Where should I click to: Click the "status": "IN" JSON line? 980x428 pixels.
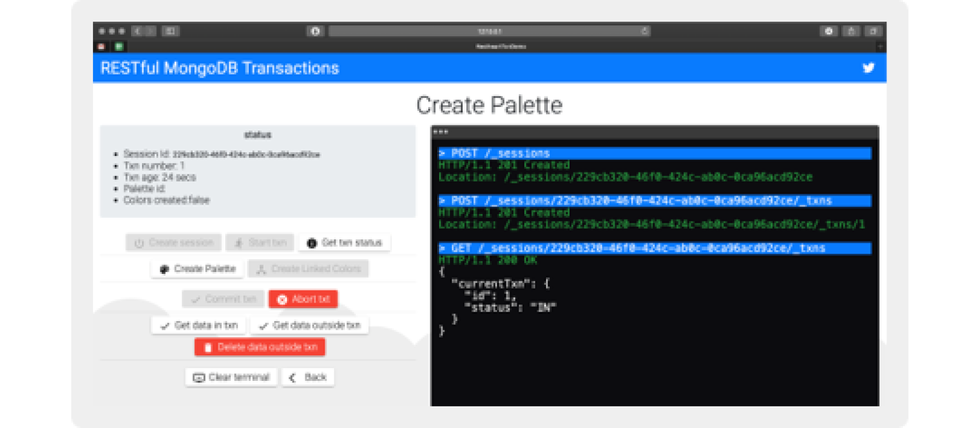(x=510, y=307)
